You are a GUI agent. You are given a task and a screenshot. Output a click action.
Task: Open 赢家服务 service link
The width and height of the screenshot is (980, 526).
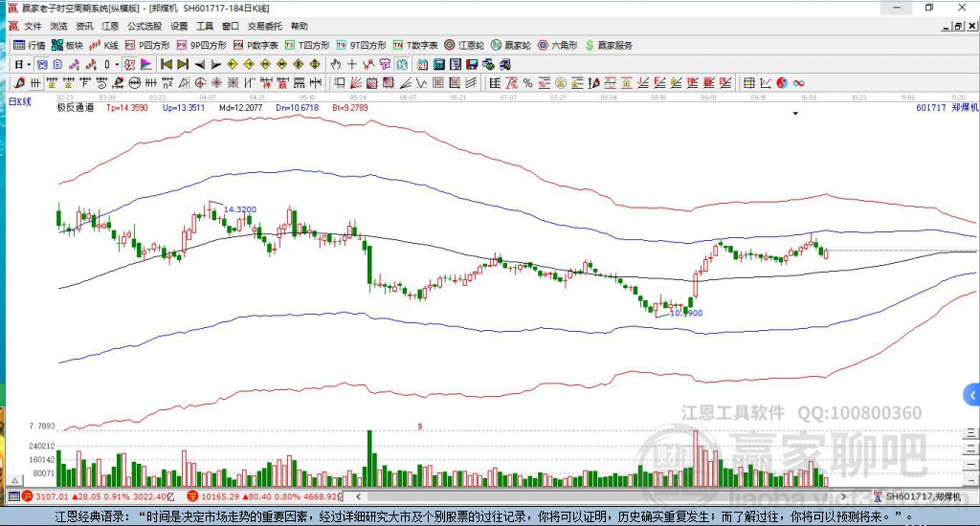pos(609,45)
